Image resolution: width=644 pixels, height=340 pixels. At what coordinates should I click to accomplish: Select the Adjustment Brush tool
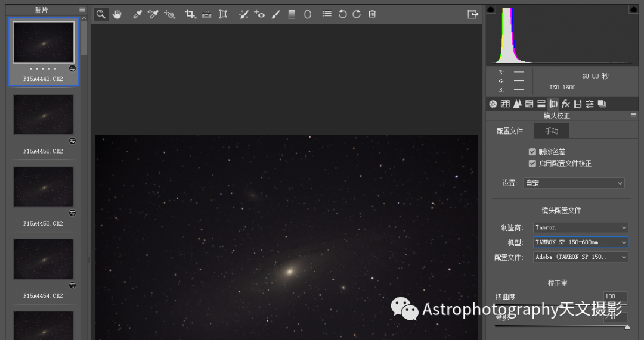tap(275, 14)
